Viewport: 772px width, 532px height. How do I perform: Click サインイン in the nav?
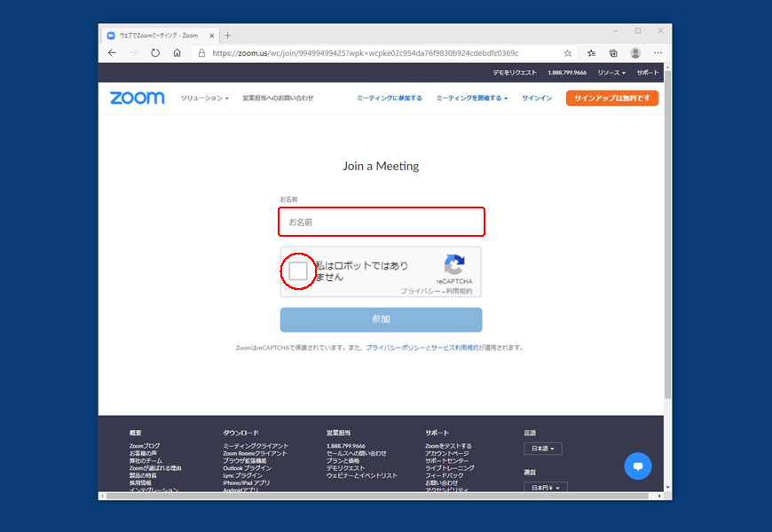pyautogui.click(x=537, y=98)
